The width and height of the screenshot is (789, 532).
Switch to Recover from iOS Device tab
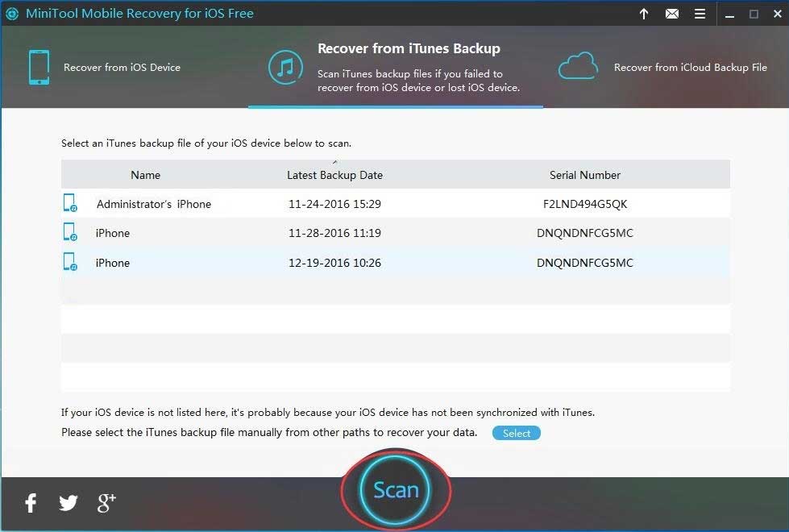(x=125, y=67)
